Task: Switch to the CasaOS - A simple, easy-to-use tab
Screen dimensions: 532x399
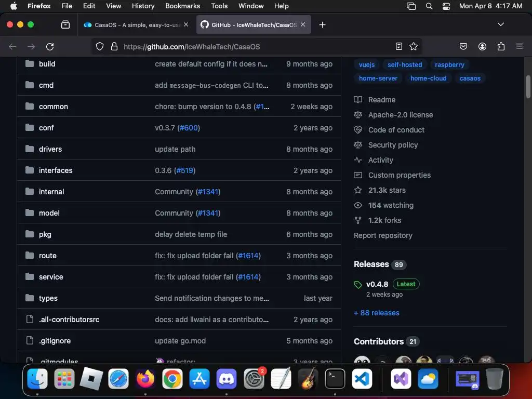Action: [136, 25]
